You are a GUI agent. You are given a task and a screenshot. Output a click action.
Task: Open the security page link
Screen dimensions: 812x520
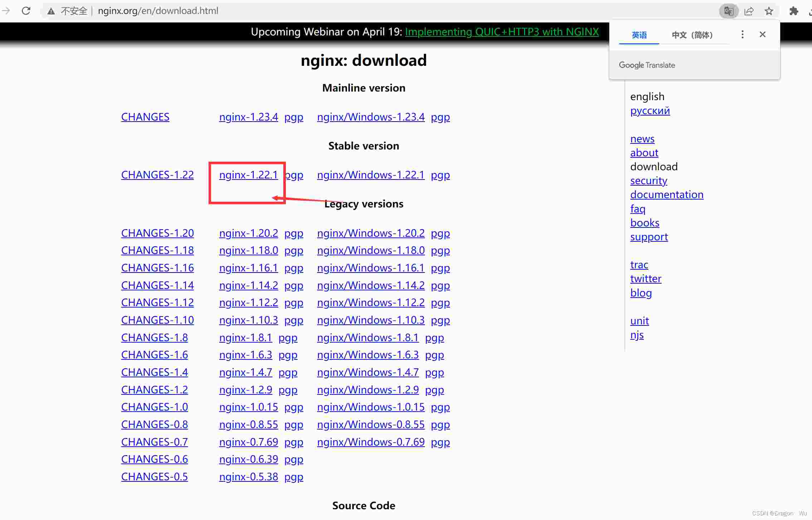pos(649,181)
